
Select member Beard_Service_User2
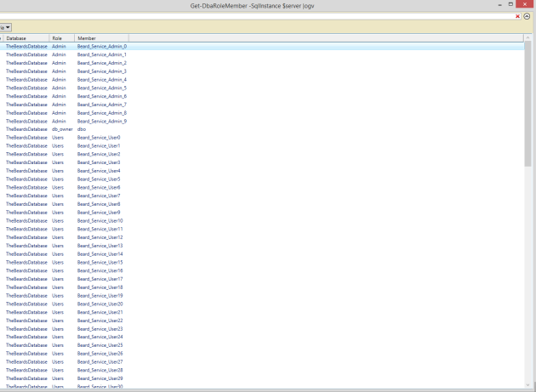pos(99,154)
